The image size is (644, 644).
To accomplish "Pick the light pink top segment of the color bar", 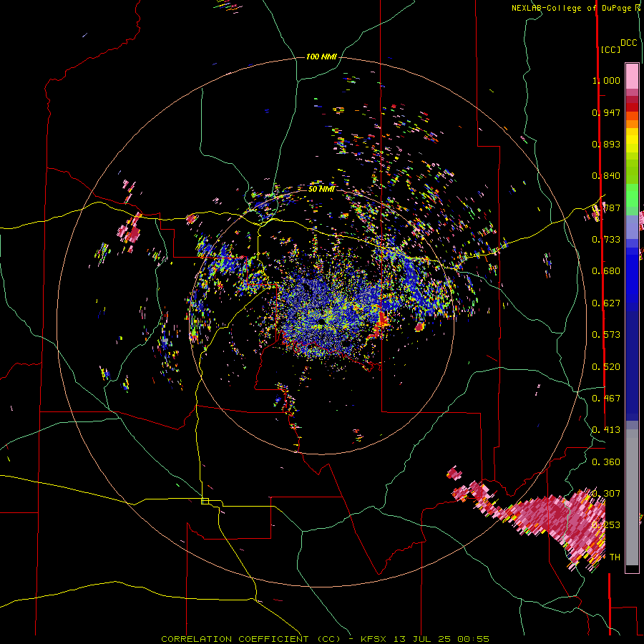I will [632, 76].
